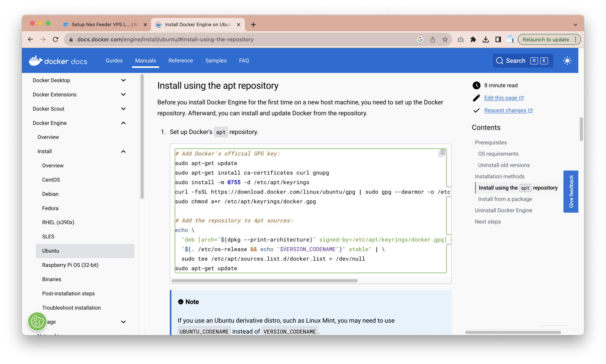Open the Samples nav item
This screenshot has width=606, height=364.
coord(216,61)
